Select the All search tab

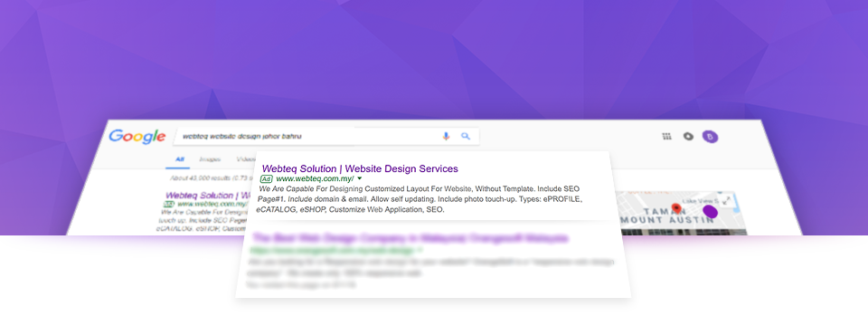(x=180, y=159)
